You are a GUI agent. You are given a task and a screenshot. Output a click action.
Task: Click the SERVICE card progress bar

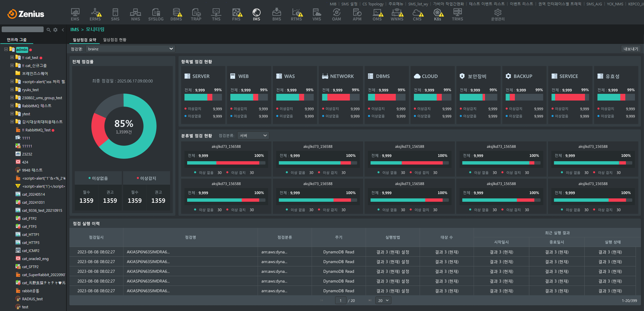[x=570, y=97]
